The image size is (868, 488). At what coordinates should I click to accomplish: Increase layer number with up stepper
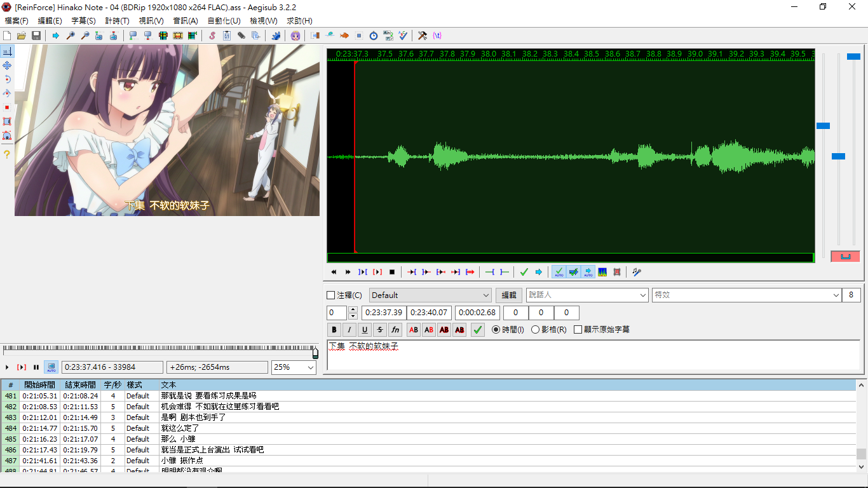[x=353, y=309]
